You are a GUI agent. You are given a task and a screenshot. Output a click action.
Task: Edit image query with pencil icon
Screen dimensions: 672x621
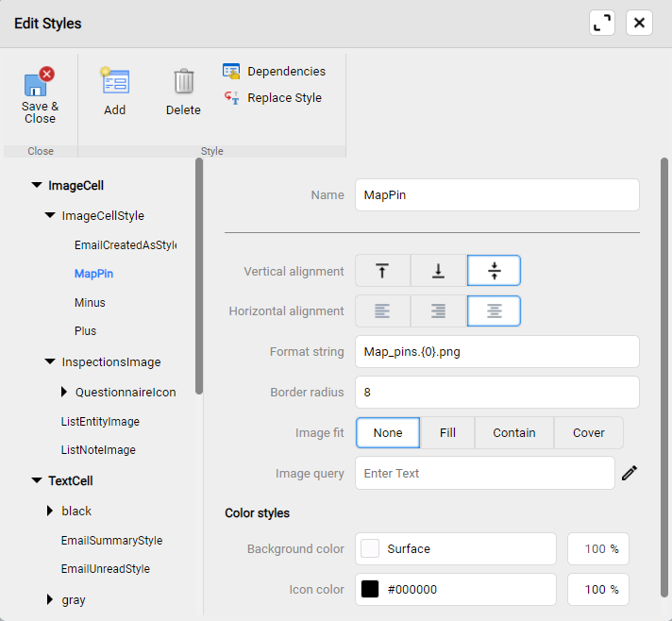pyautogui.click(x=630, y=474)
